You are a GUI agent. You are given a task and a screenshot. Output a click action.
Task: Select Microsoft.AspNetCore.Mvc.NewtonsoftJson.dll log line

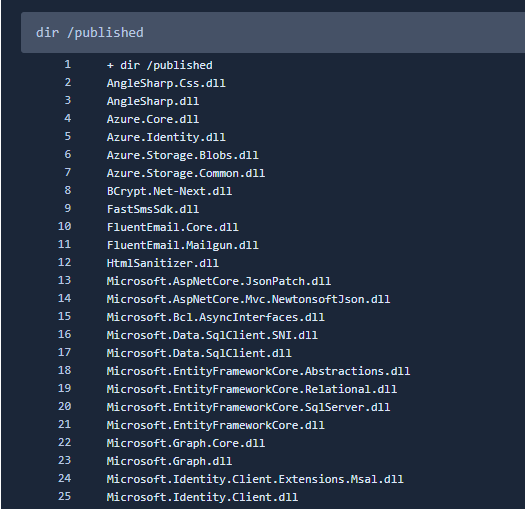(x=248, y=299)
